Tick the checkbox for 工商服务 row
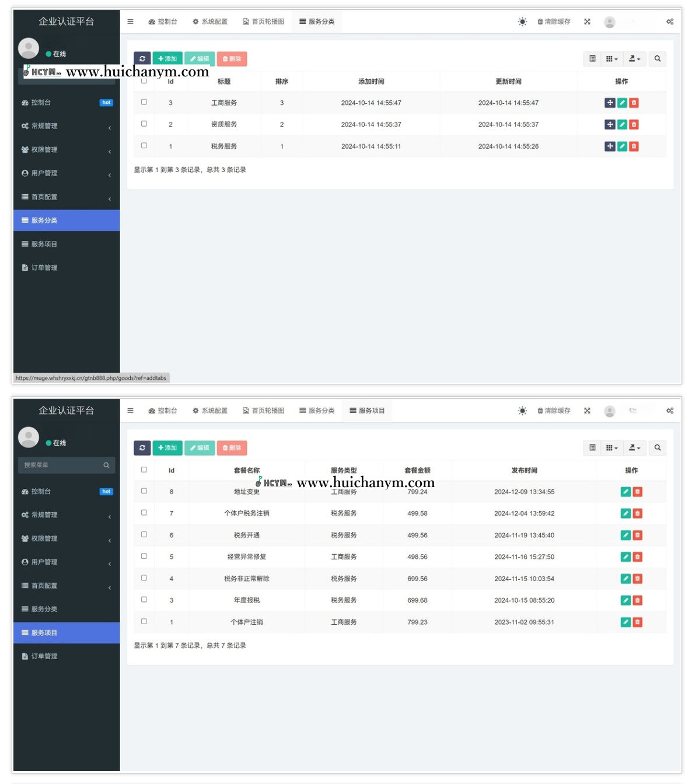This screenshot has width=692, height=784. point(144,102)
